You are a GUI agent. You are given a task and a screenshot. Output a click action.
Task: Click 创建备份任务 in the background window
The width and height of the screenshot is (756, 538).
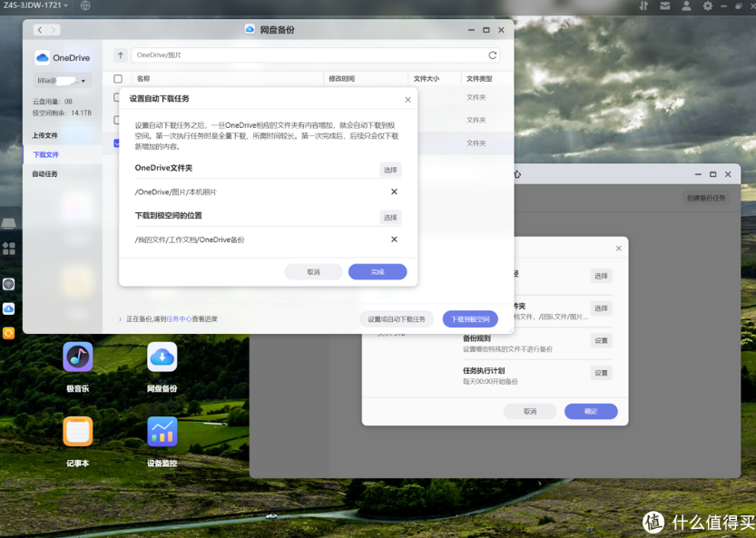tap(706, 198)
